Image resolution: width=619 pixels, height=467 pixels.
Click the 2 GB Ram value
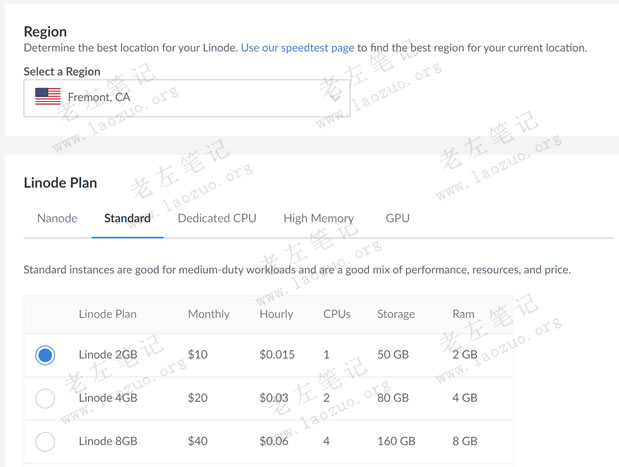point(465,354)
